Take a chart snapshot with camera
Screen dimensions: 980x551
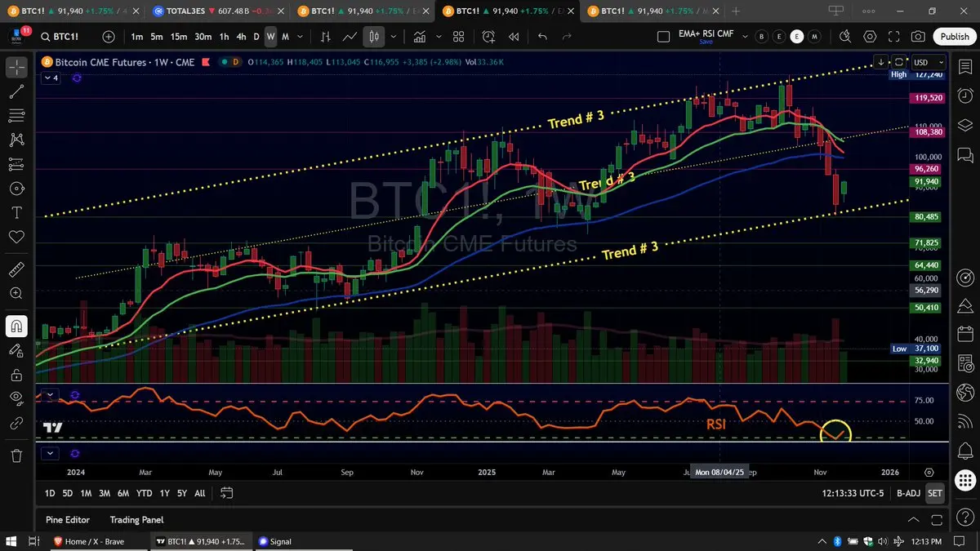918,37
